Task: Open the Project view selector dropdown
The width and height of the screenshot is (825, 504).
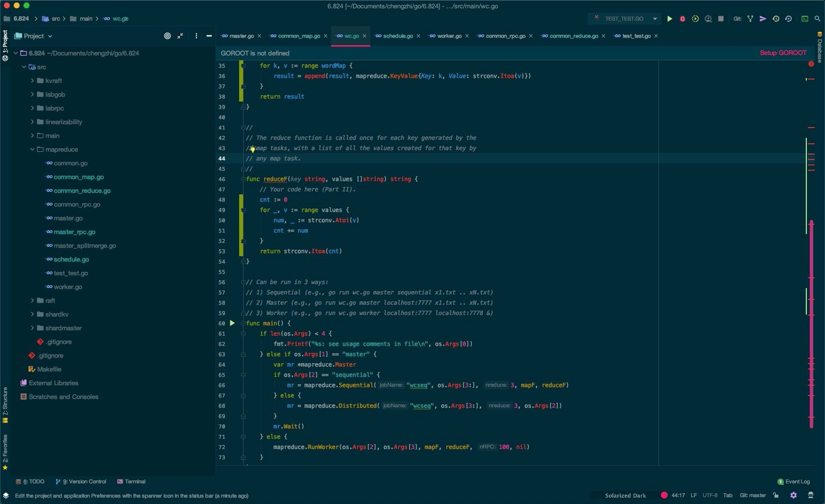Action: tap(33, 36)
